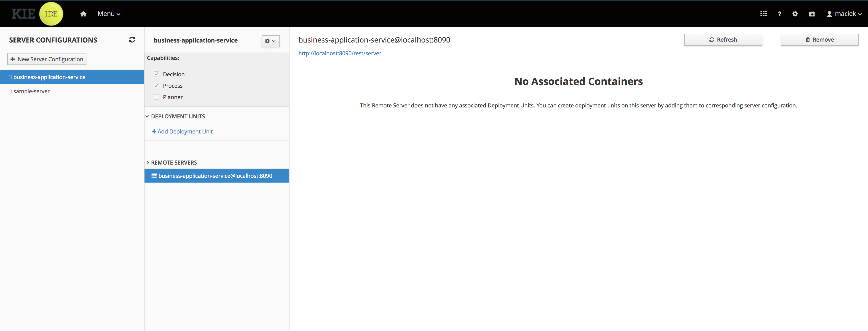
Task: Toggle the Decision capability checkbox
Action: pyautogui.click(x=156, y=74)
